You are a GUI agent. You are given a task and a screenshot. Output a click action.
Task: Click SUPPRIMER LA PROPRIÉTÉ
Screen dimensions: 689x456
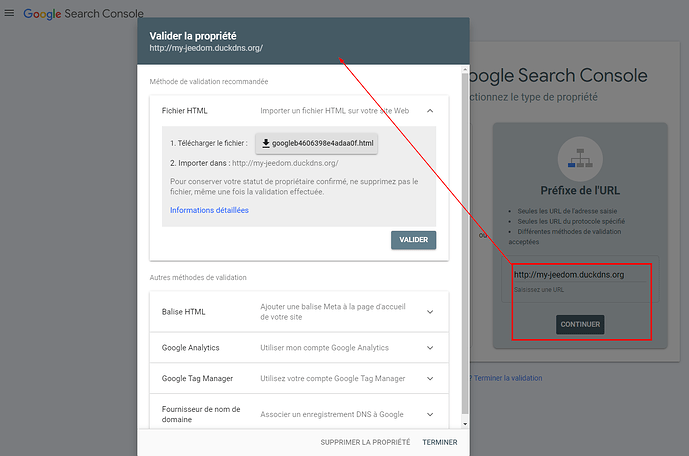click(365, 442)
